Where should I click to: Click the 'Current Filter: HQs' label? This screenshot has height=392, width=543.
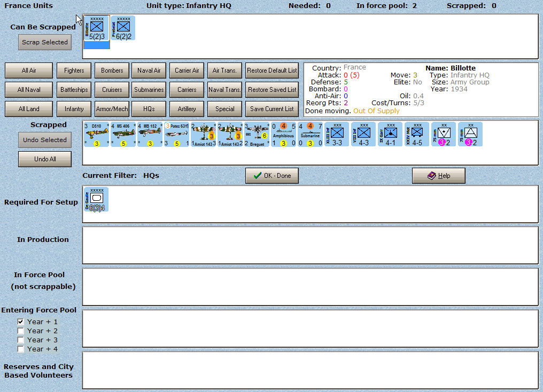click(120, 175)
